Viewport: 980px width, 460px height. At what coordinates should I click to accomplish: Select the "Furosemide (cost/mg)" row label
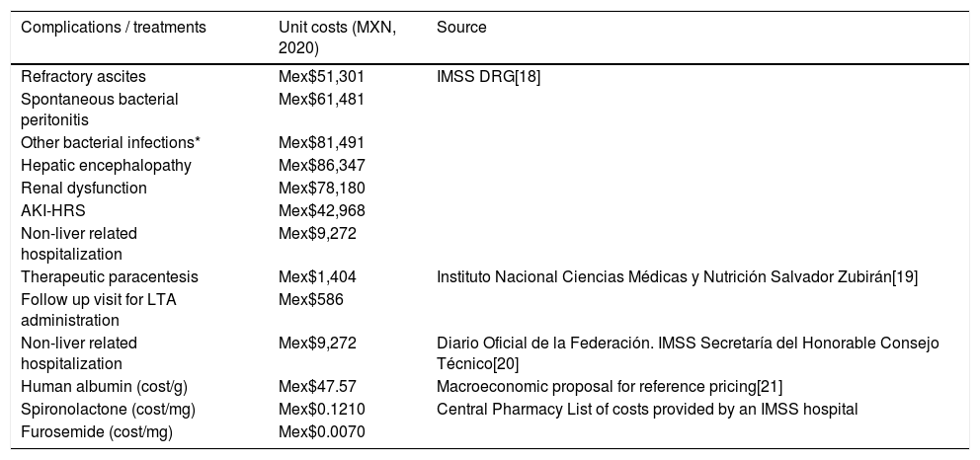(x=89, y=430)
